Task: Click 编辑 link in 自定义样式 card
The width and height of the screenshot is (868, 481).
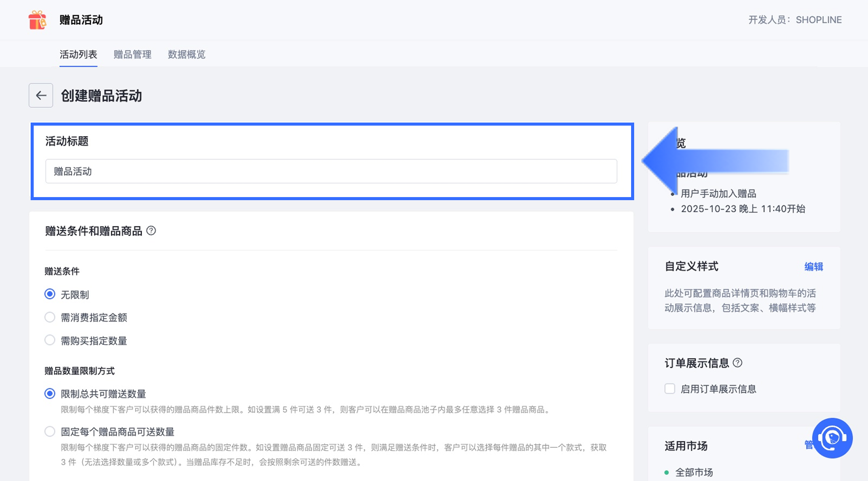Action: [813, 267]
